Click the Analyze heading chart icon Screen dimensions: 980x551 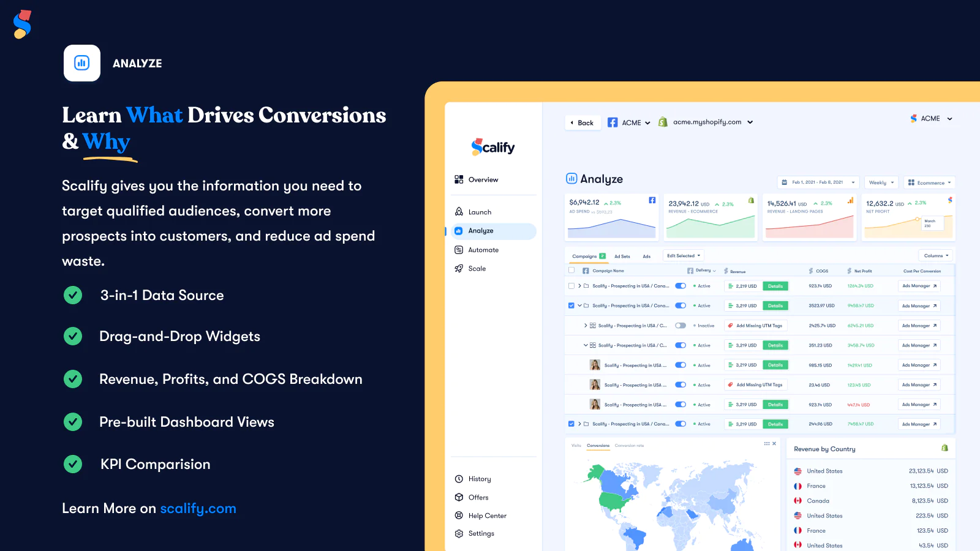(571, 179)
